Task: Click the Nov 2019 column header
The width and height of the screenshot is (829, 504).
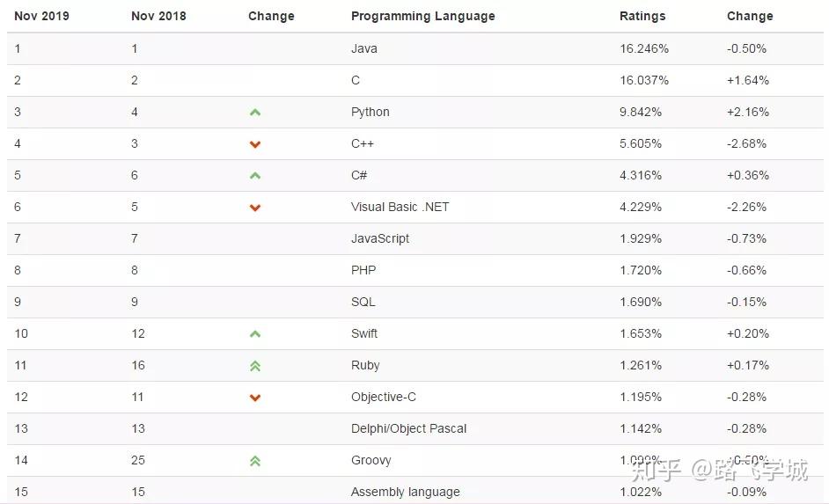Action: coord(41,16)
